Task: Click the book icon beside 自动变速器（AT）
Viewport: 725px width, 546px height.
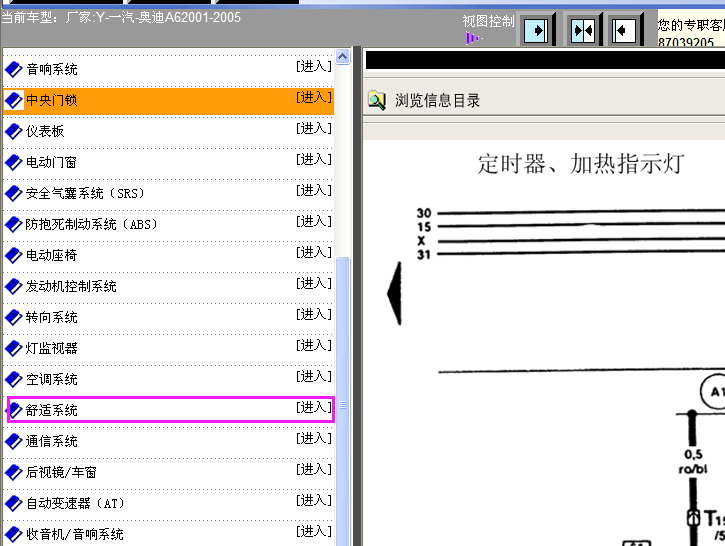Action: tap(13, 503)
